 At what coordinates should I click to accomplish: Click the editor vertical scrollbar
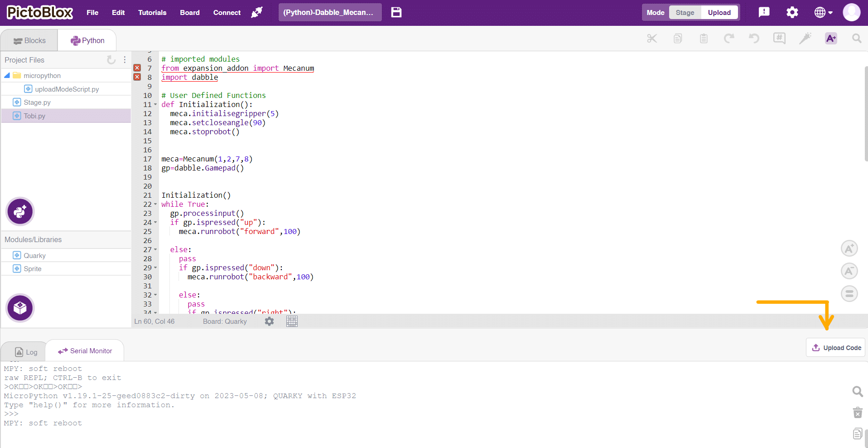pos(866,113)
